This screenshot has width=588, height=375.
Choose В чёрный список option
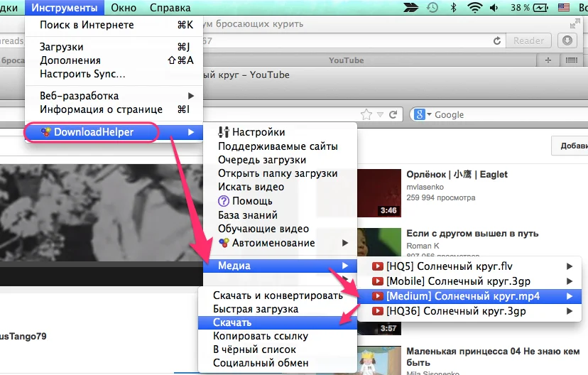pyautogui.click(x=278, y=349)
